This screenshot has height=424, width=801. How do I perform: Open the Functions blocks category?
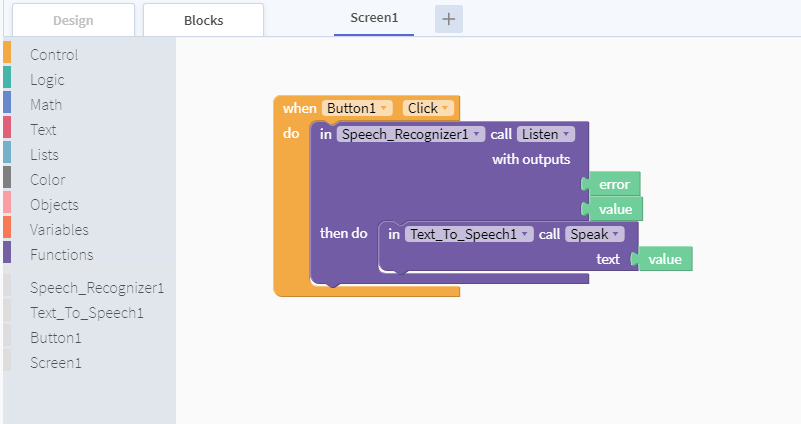(x=61, y=255)
